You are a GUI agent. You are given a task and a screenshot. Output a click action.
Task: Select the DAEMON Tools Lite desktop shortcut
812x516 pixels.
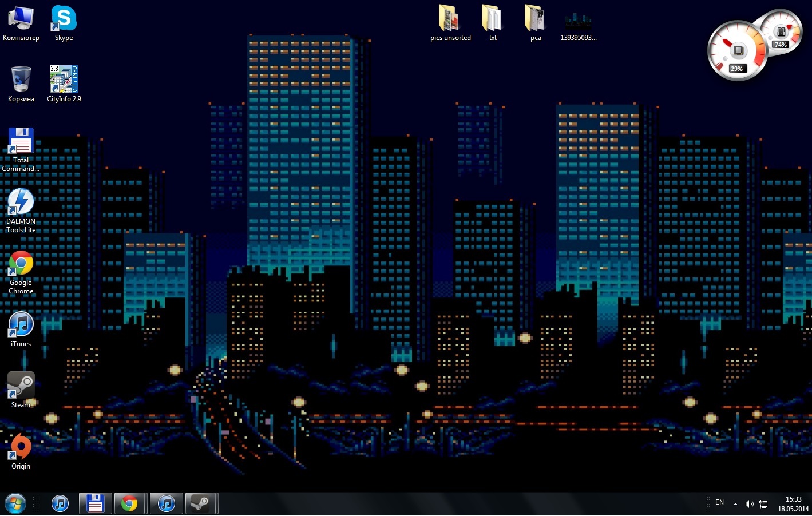pos(21,211)
